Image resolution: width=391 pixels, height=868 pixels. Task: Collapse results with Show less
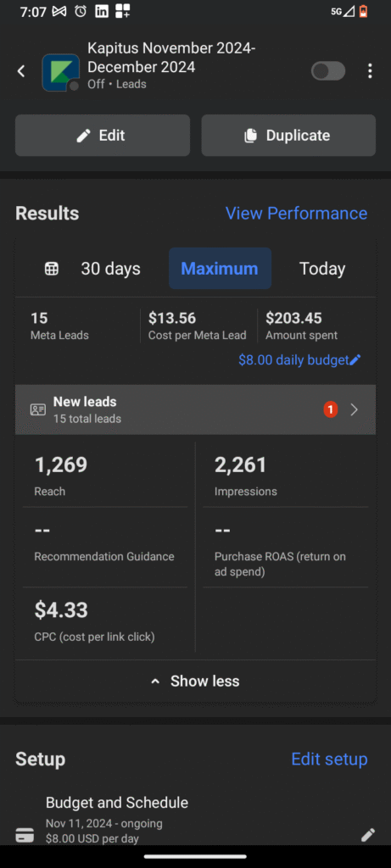point(195,681)
